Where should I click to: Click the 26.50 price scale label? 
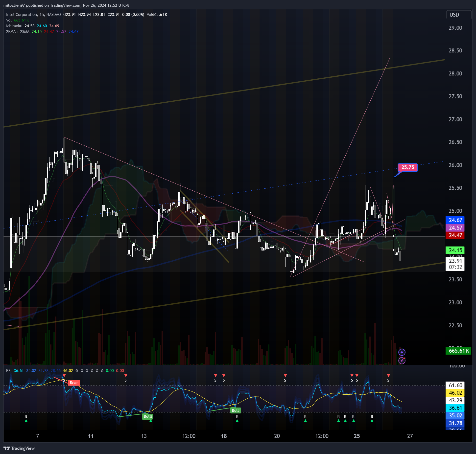tap(455, 142)
